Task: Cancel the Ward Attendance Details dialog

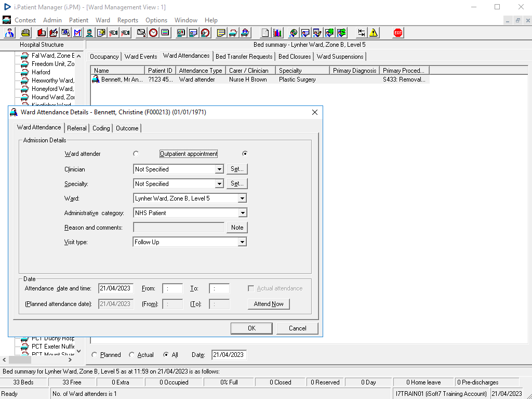Action: (x=297, y=328)
